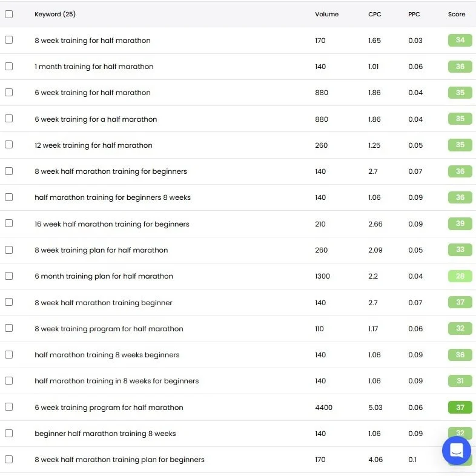Select '1 month training for half marathon' checkbox
This screenshot has width=476, height=476.
[8, 66]
